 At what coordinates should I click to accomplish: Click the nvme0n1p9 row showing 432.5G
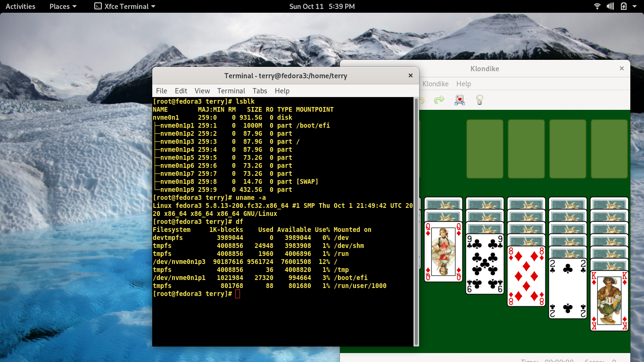[223, 189]
